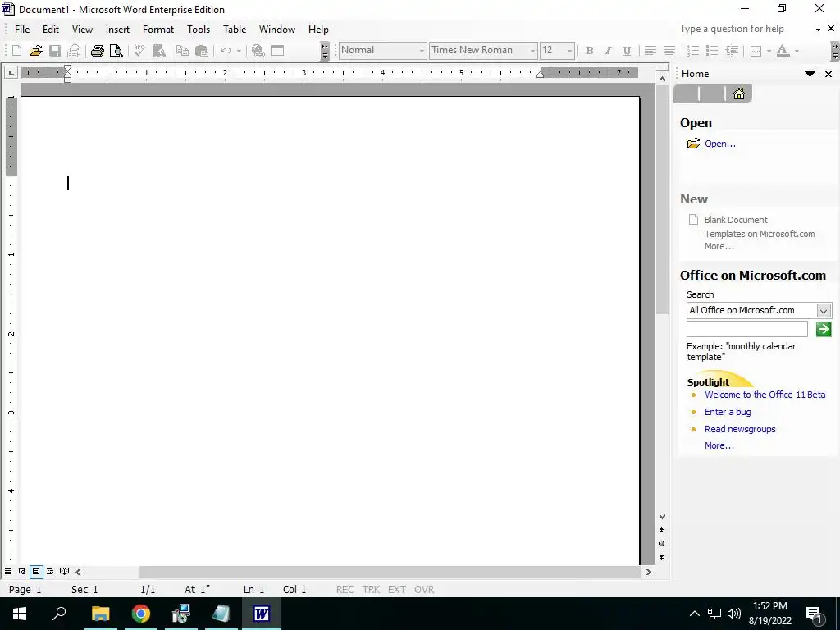Apply bulleted list formatting
Screen dimensions: 840x630
click(x=712, y=51)
